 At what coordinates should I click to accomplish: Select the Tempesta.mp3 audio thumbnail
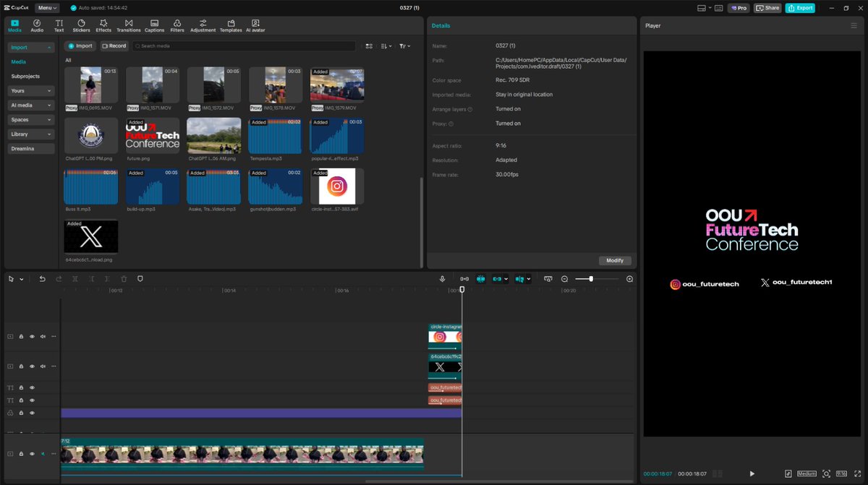(x=276, y=136)
